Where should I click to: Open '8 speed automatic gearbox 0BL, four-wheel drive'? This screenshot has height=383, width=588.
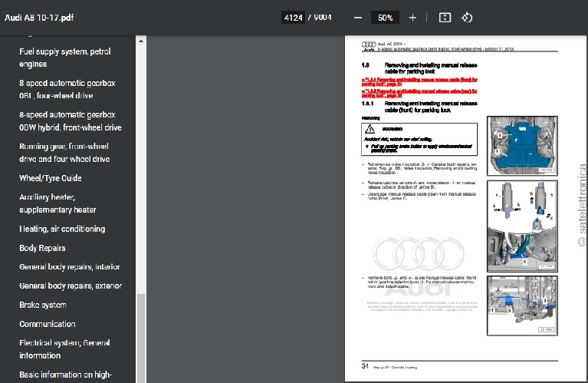[67, 89]
